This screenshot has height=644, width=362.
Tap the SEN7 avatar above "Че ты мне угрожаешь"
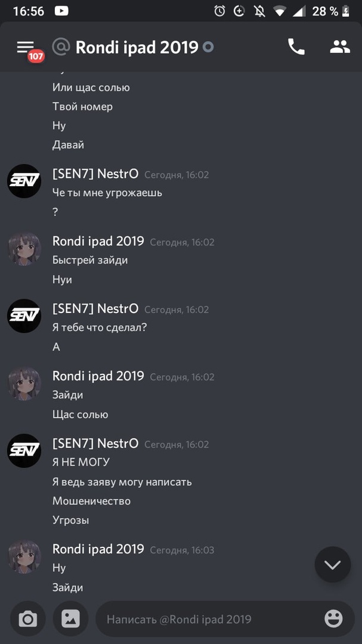coord(24,181)
